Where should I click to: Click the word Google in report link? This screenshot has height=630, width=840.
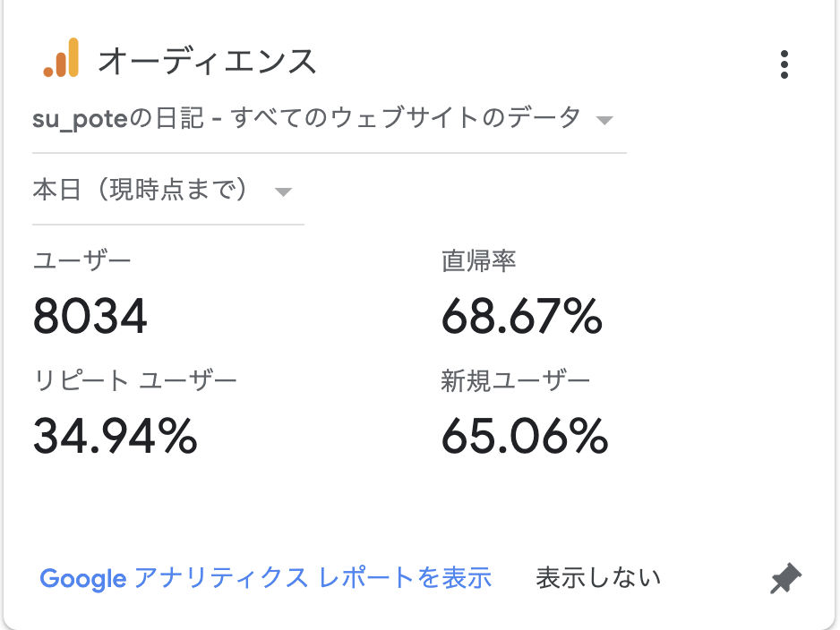[x=83, y=579]
